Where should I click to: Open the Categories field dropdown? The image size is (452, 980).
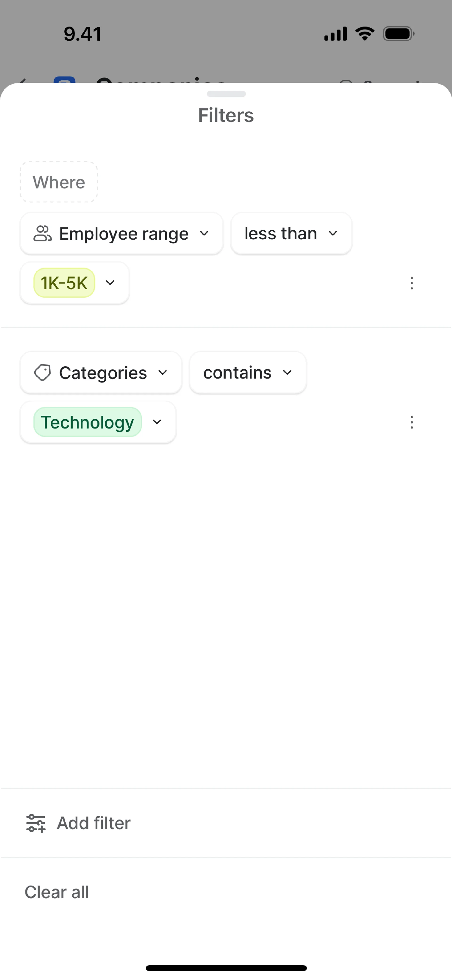tap(101, 373)
